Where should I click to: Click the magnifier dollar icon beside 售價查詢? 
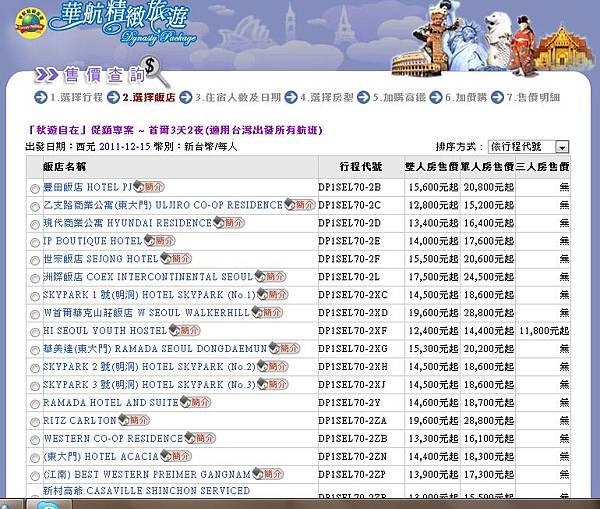click(155, 70)
